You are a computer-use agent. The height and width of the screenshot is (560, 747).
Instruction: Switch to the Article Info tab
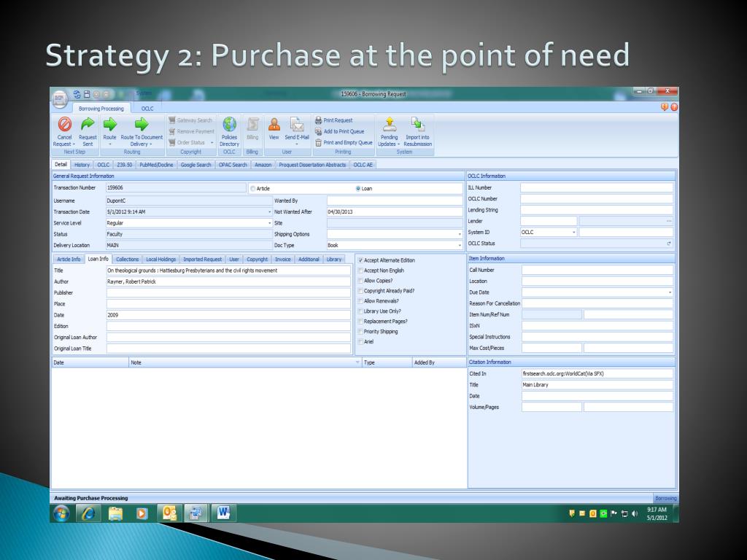click(69, 260)
